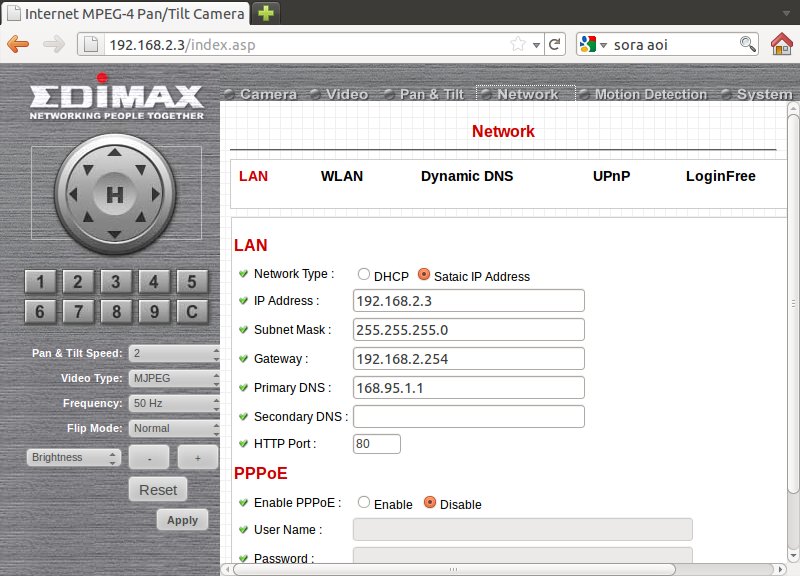Open the WLAN network sub-tab
Screen dimensions: 800x576
click(x=341, y=176)
